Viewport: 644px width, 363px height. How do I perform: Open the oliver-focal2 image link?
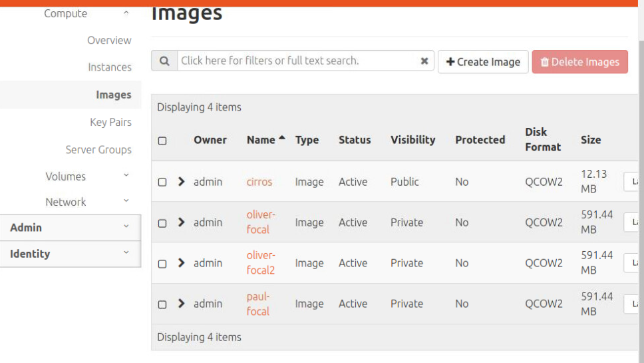260,262
